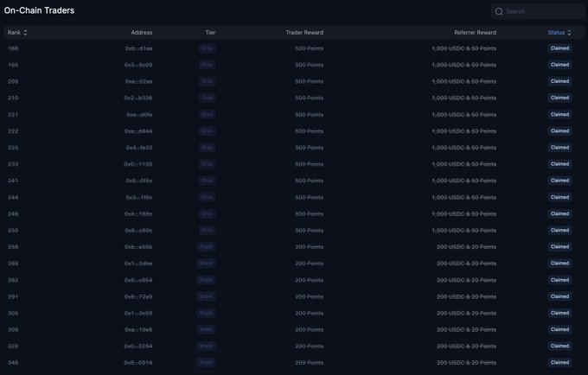Click the Claimed badge for rank 222
Image resolution: width=588 pixels, height=375 pixels.
(x=559, y=131)
